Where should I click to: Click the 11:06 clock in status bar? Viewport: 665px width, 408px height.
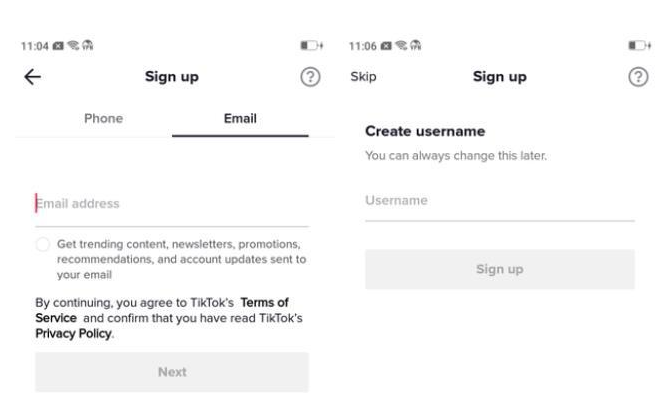pos(363,46)
